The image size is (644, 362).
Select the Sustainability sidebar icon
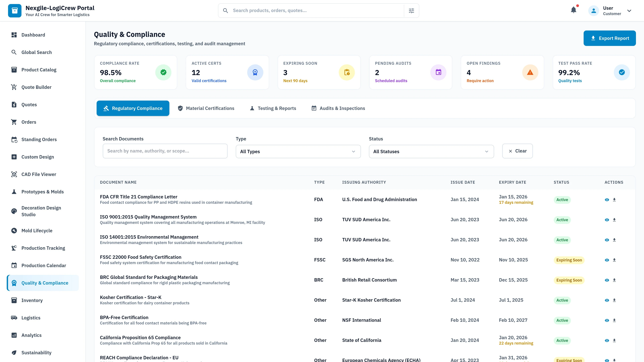14,352
